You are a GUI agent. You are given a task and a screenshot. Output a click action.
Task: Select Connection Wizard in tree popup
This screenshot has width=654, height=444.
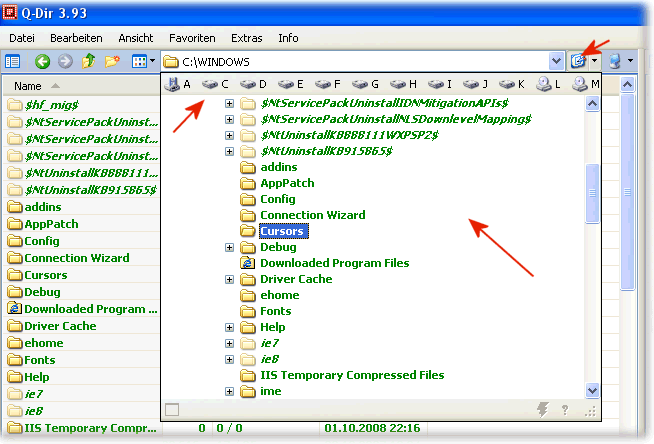pos(313,215)
